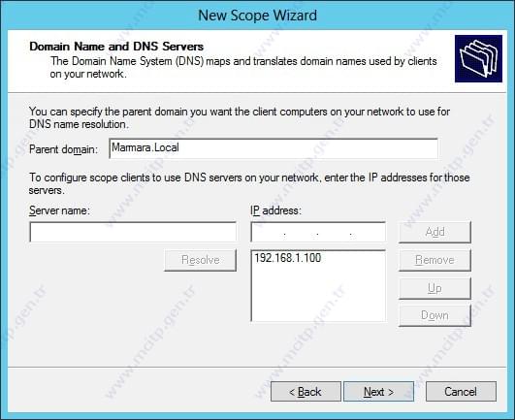
Task: Select third octet of the IP address field
Action: [334, 232]
